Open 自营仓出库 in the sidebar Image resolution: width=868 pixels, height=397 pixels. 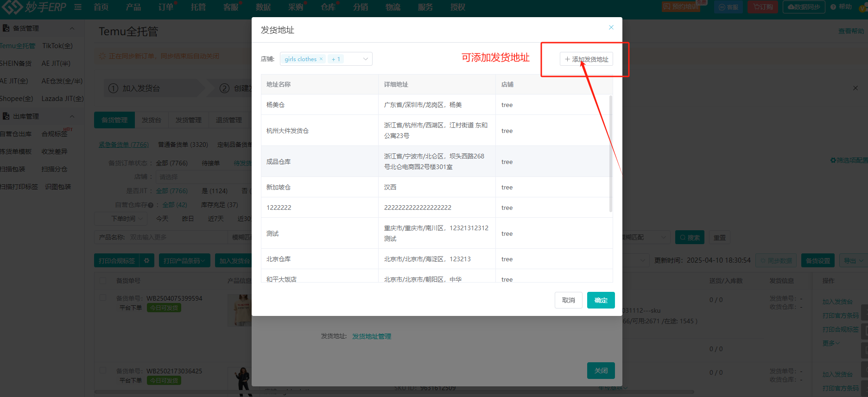click(x=16, y=134)
